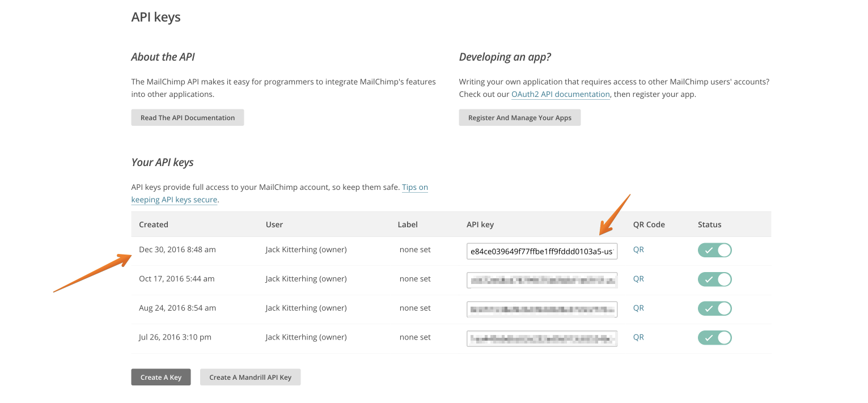Click label 'none set' in Oct 17 row

coord(415,279)
